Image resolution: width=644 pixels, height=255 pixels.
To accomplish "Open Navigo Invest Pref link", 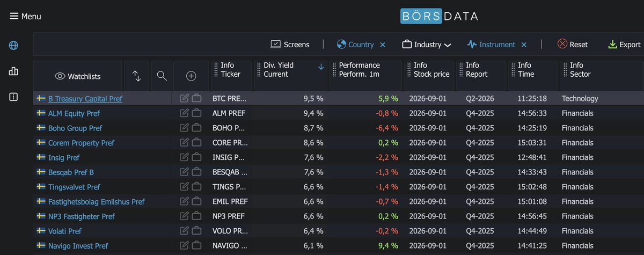I will pos(78,246).
